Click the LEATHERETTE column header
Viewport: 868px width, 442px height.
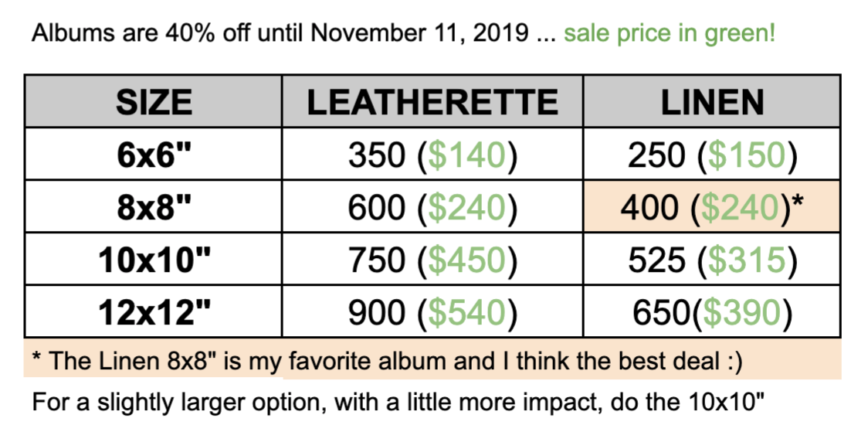pyautogui.click(x=432, y=102)
